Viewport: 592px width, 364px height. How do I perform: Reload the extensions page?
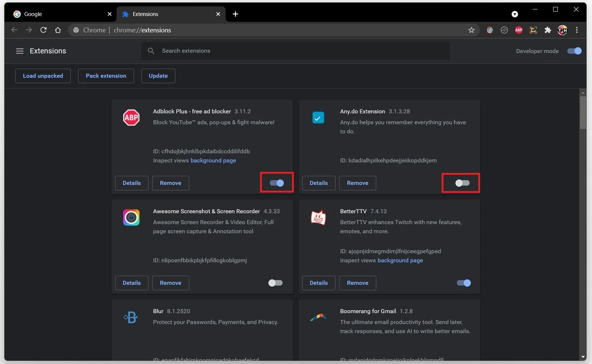click(43, 30)
